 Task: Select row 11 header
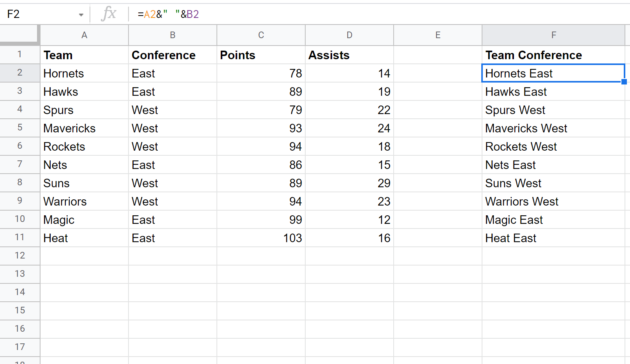click(x=20, y=237)
